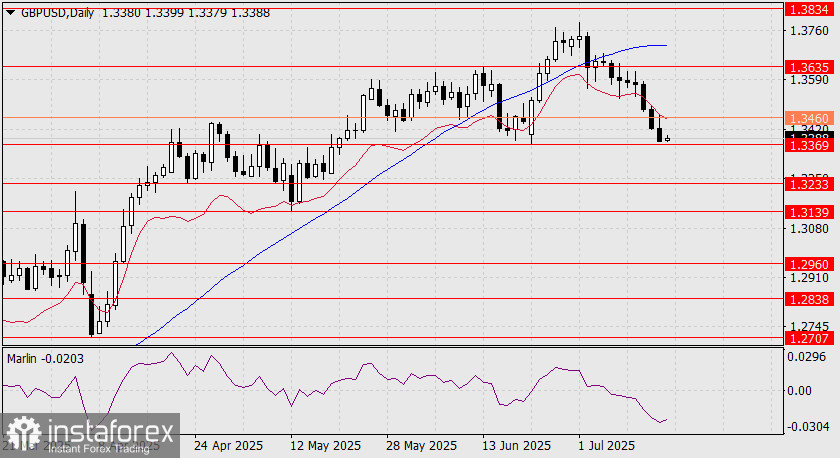
Task: Click the 1.2707 red price level label
Action: [809, 338]
